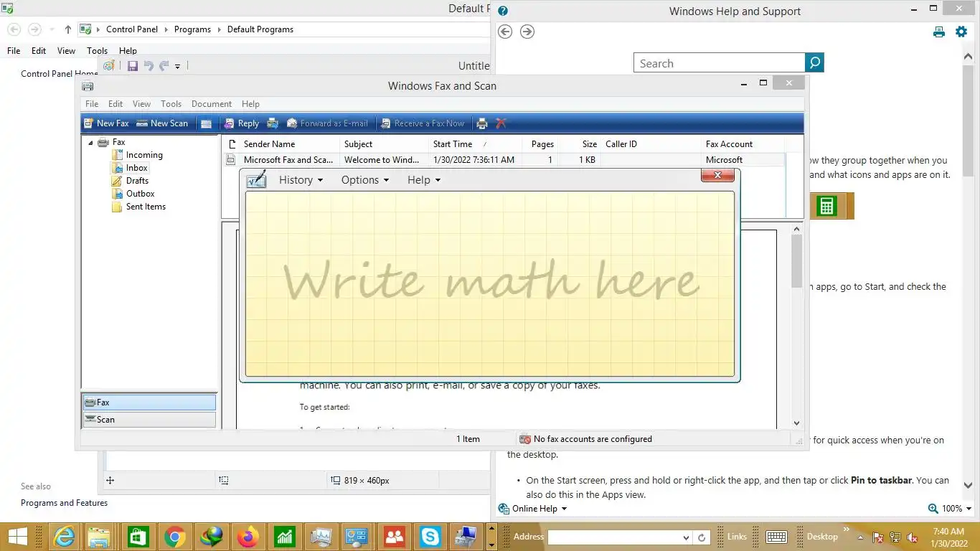
Task: Go forward in Windows Help and Support
Action: click(x=527, y=32)
